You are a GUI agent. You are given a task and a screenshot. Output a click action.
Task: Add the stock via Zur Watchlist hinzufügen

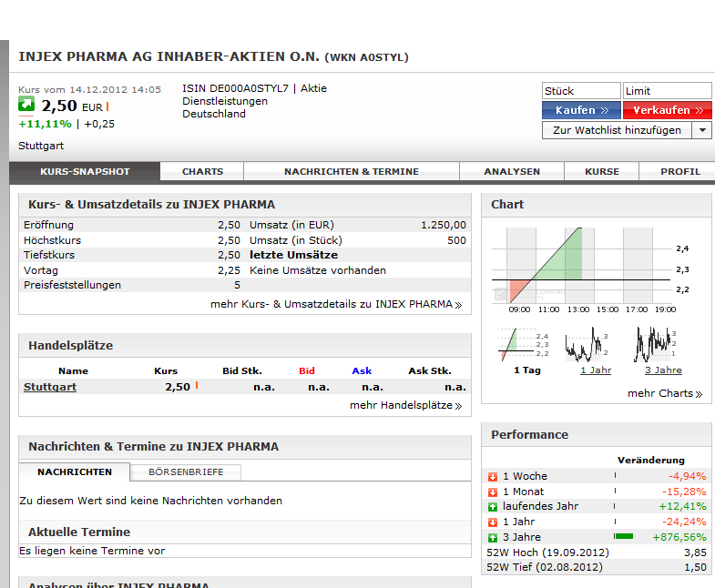pyautogui.click(x=617, y=130)
